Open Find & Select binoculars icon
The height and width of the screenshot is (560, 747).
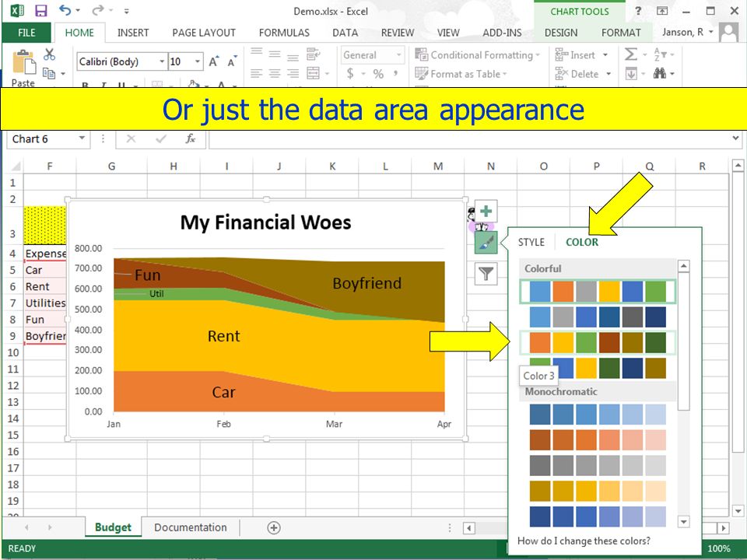(x=660, y=73)
